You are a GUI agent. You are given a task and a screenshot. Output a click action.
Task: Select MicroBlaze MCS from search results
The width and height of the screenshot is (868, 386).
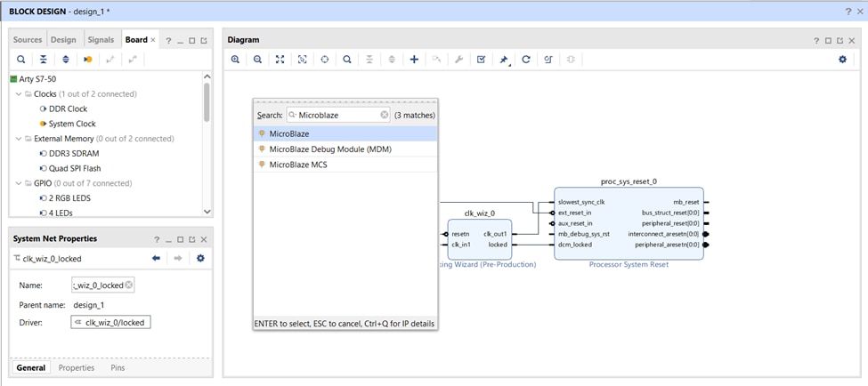(x=297, y=165)
